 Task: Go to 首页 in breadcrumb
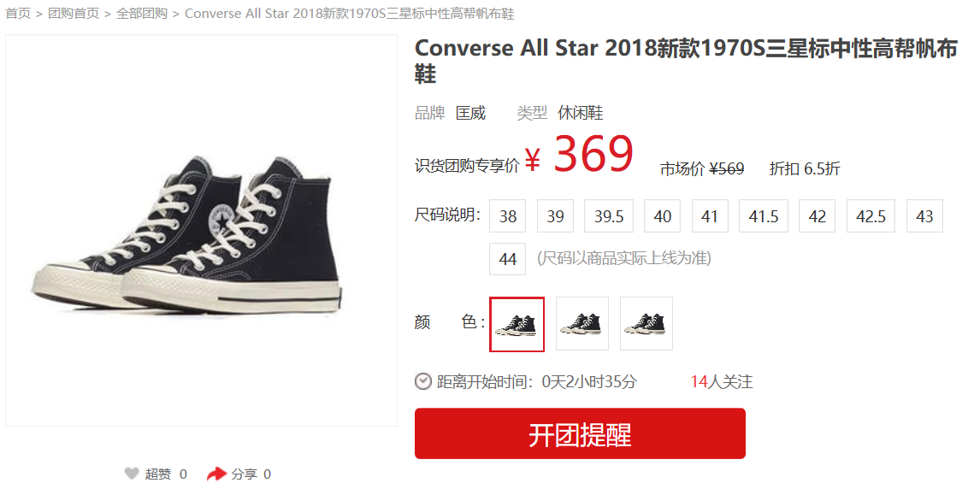pos(18,13)
